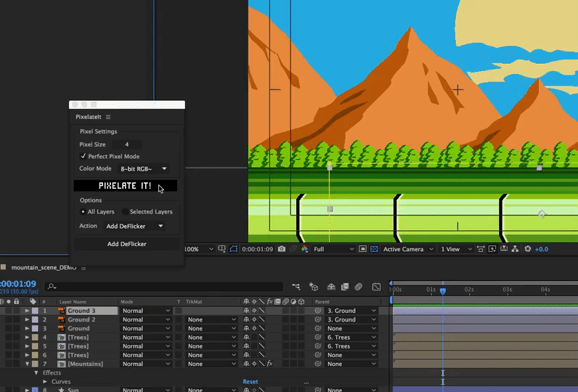Image resolution: width=578 pixels, height=392 pixels.
Task: Collapse the Mountains layer twirl arrow
Action: point(28,364)
